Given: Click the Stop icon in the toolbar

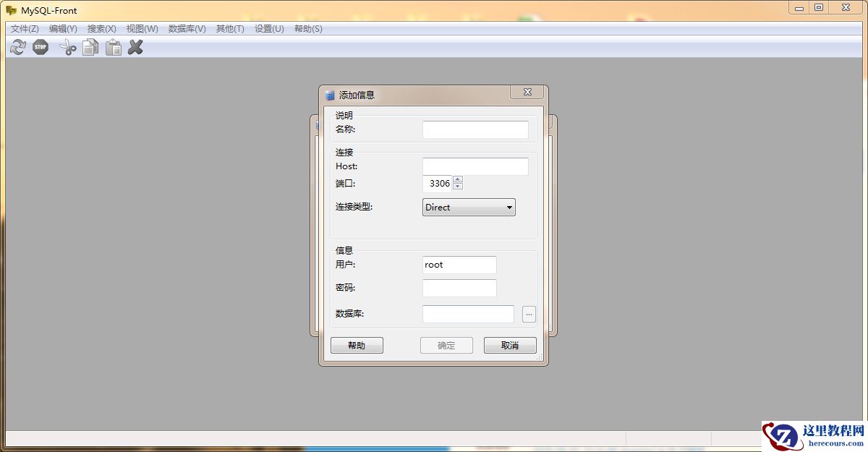Looking at the screenshot, I should [x=40, y=47].
